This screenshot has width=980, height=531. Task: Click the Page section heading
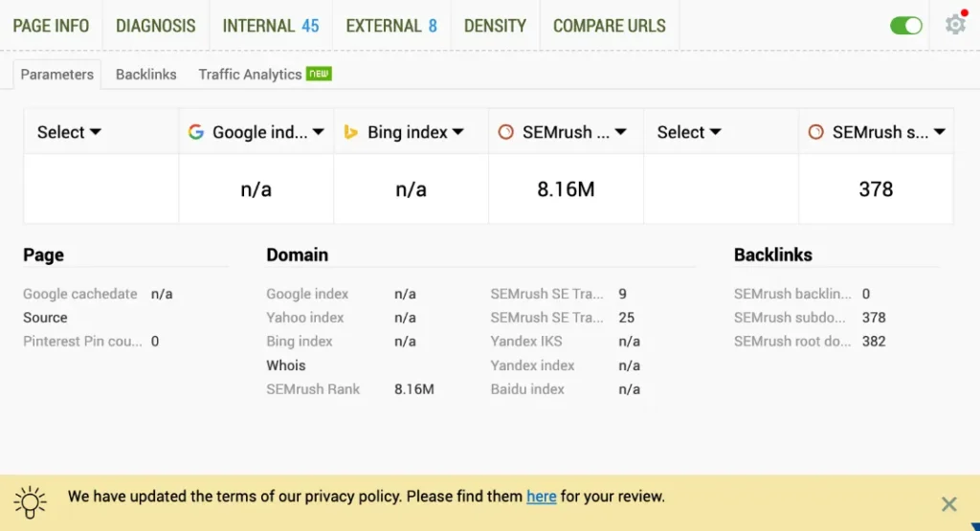[44, 254]
